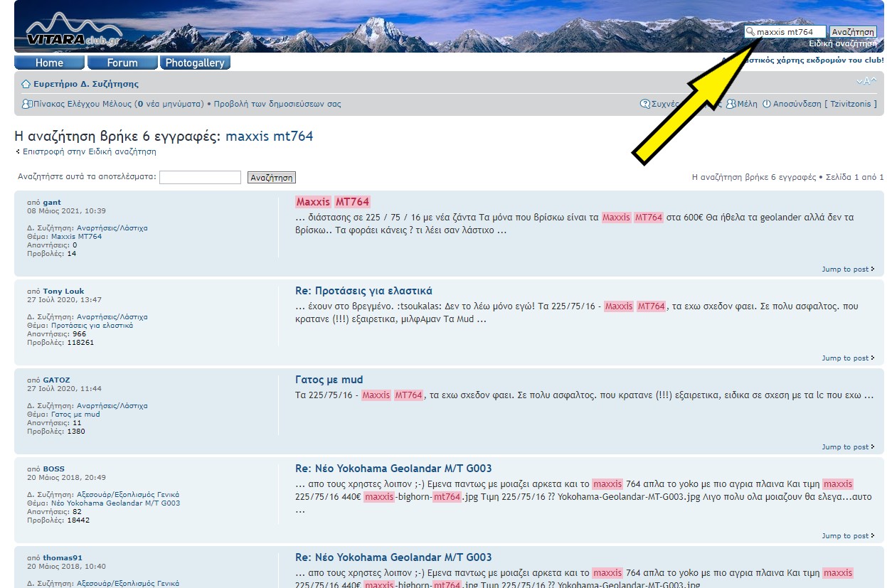The height and width of the screenshot is (588, 887).
Task: Click the member control panel icon
Action: [x=27, y=104]
